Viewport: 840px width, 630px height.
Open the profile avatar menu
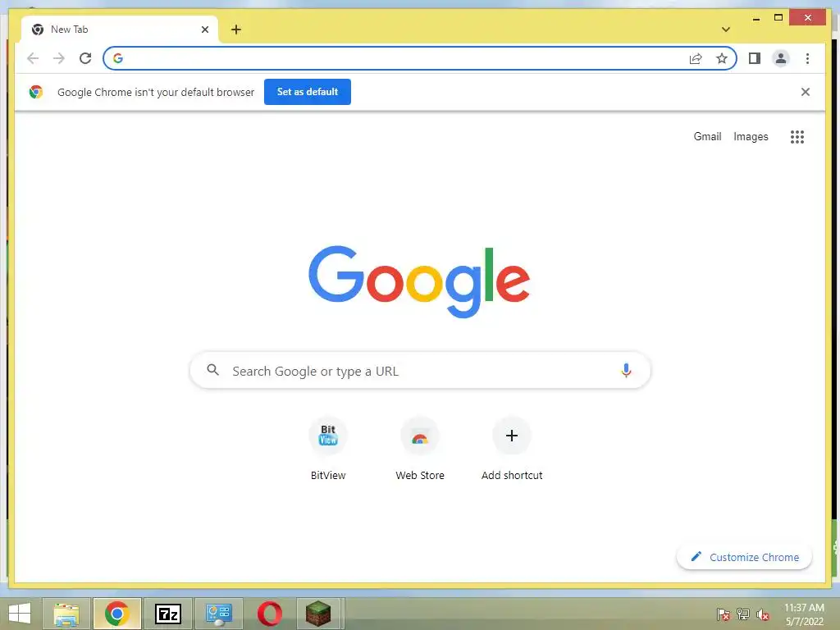(781, 58)
